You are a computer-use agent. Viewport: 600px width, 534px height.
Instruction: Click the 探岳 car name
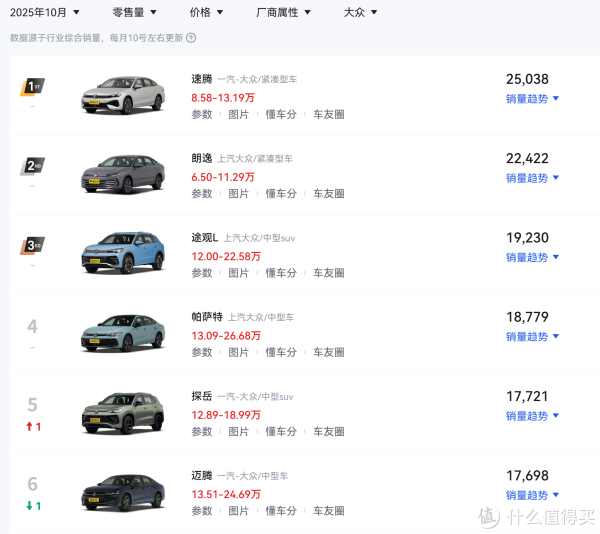pos(202,397)
